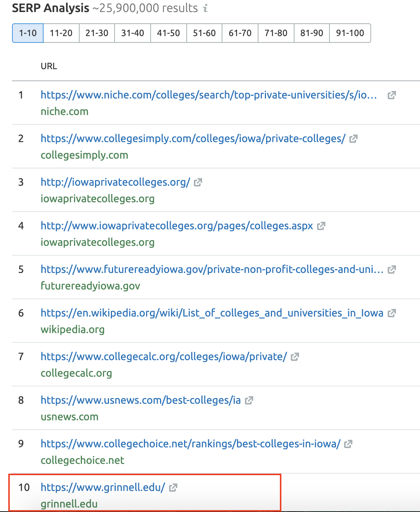Click the ~25,900,000 results count text

point(145,8)
